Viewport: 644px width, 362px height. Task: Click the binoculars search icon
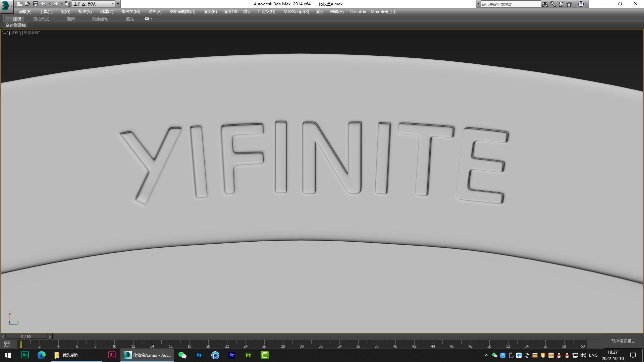[545, 4]
